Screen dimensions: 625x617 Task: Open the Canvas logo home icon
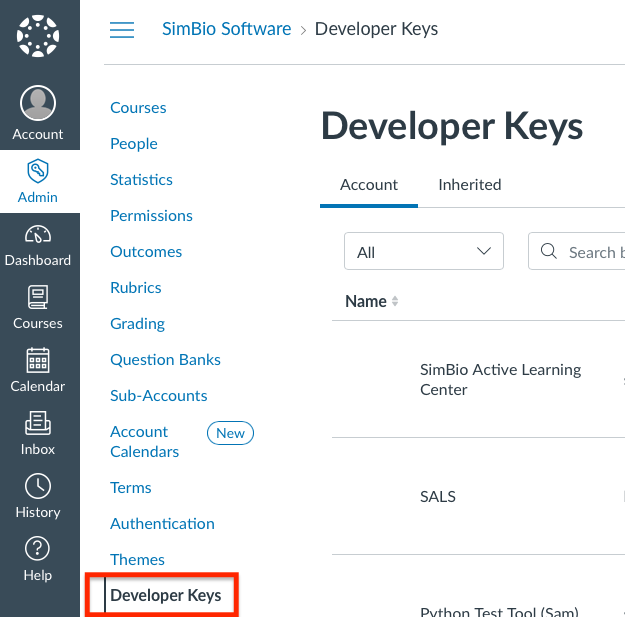coord(38,36)
